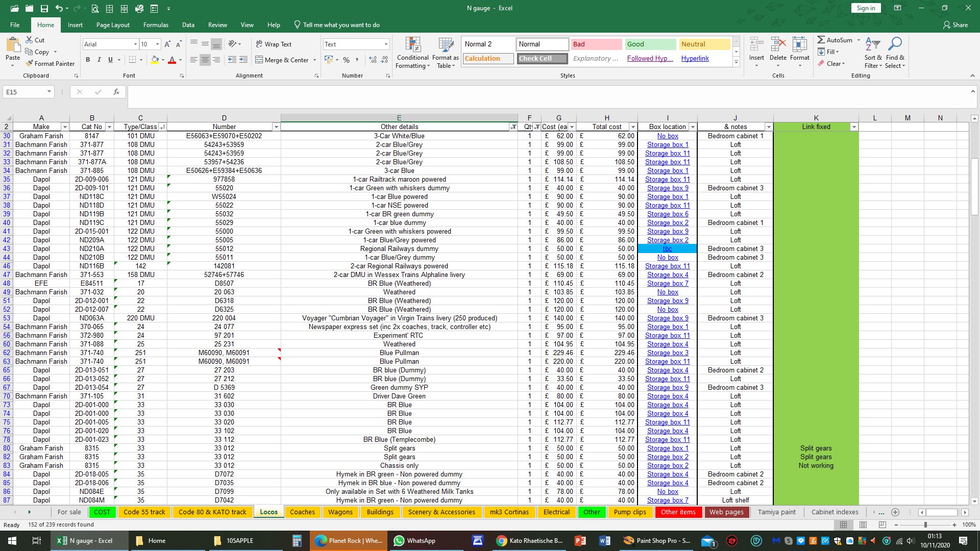The image size is (980, 551).
Task: Switch to the Formulas ribbon tab
Action: [156, 24]
